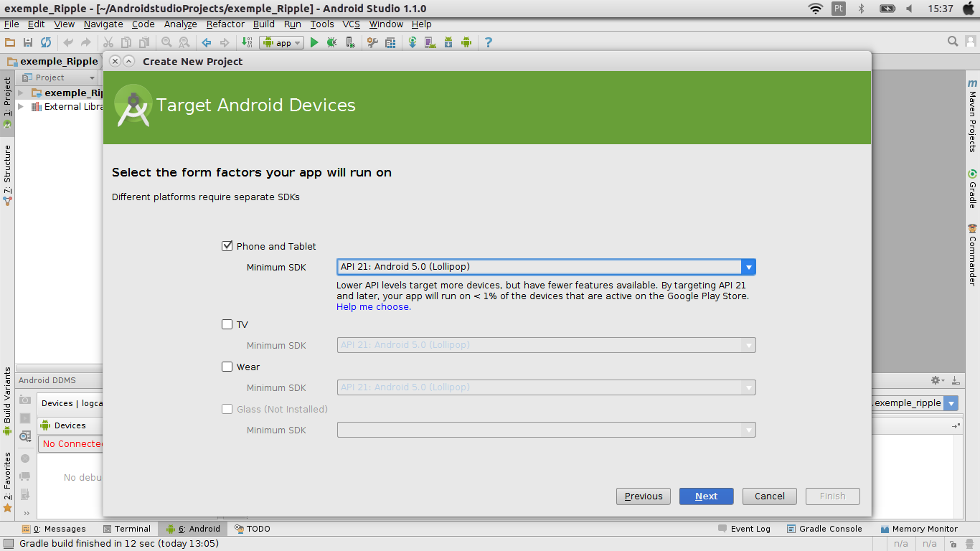Screen dimensions: 980x551
Task: Save all with the floppy disk icon
Action: (x=28, y=42)
